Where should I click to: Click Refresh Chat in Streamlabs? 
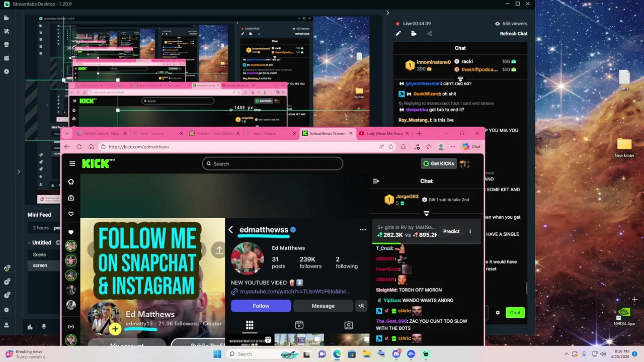(x=513, y=34)
